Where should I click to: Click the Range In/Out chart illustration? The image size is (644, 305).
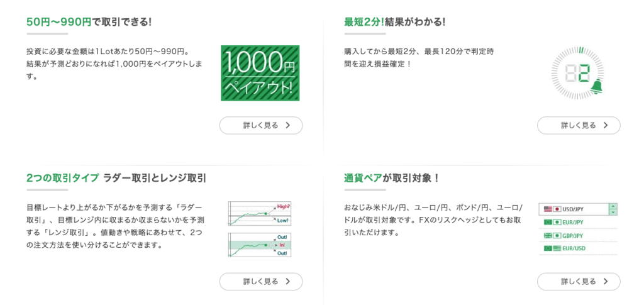(259, 245)
